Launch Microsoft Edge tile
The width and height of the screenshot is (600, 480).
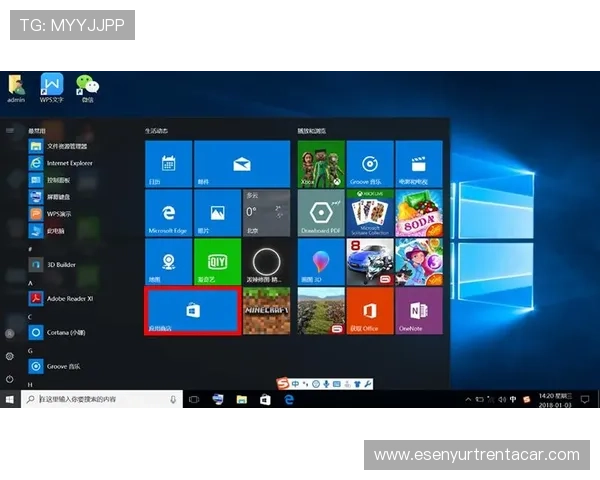pos(168,213)
